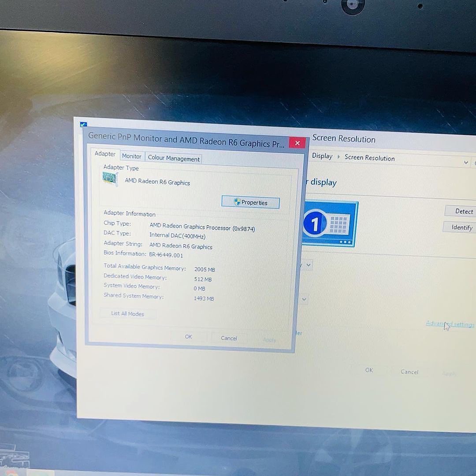
Task: Open adapter Properties with shield icon
Action: click(250, 202)
